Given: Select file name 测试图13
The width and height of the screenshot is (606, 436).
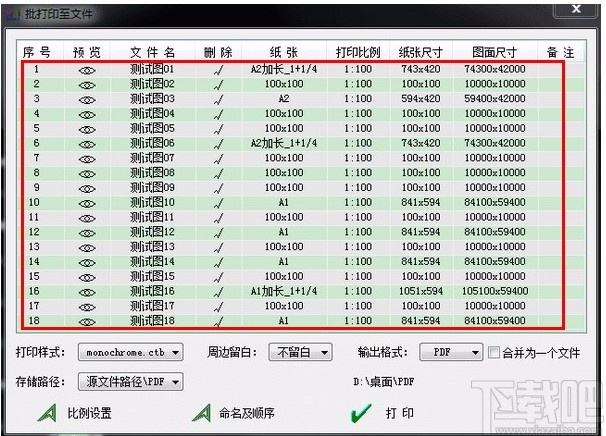Looking at the screenshot, I should point(152,247).
